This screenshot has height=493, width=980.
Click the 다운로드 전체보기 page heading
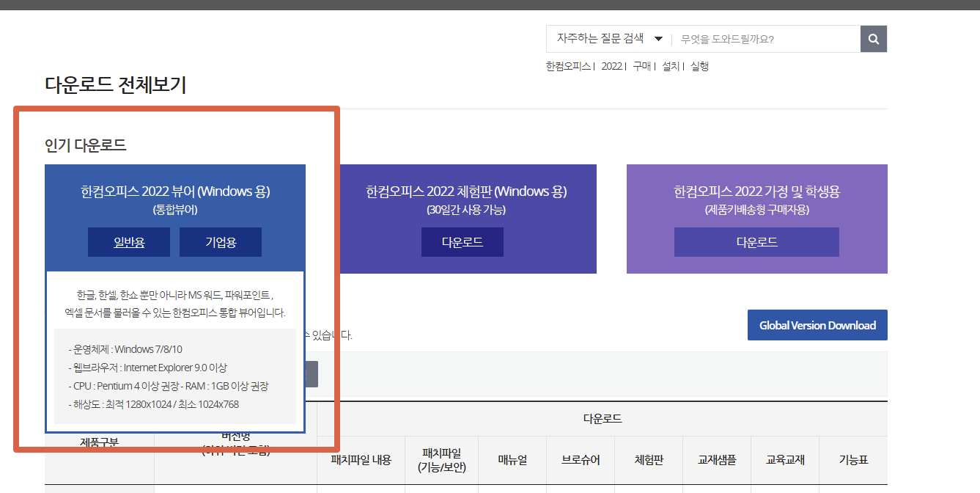point(116,85)
